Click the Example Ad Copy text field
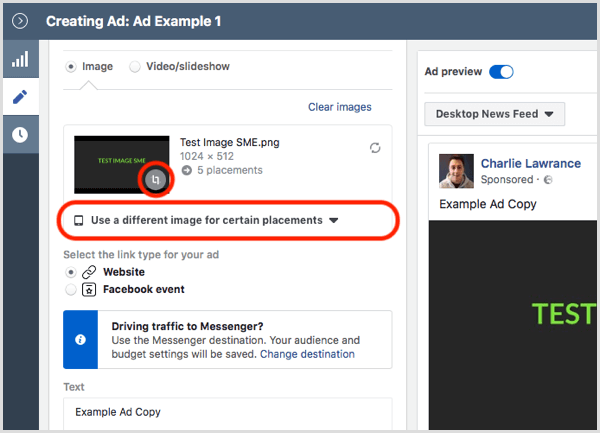 click(x=228, y=413)
